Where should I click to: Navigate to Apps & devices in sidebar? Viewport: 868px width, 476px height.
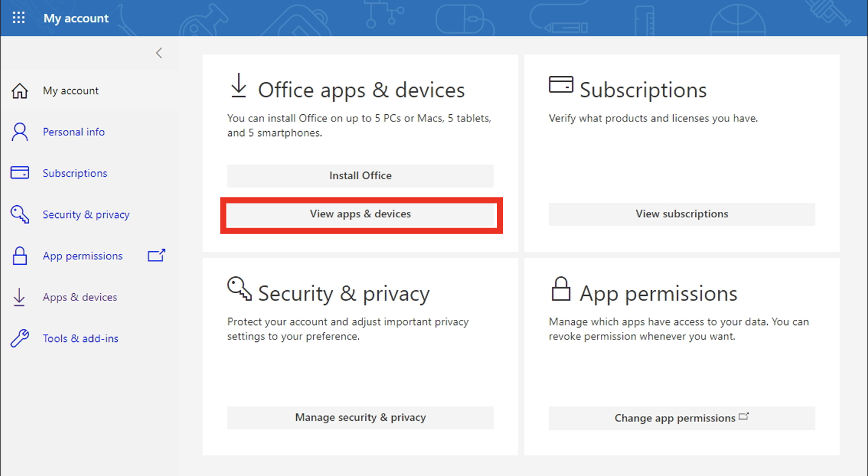pos(80,297)
